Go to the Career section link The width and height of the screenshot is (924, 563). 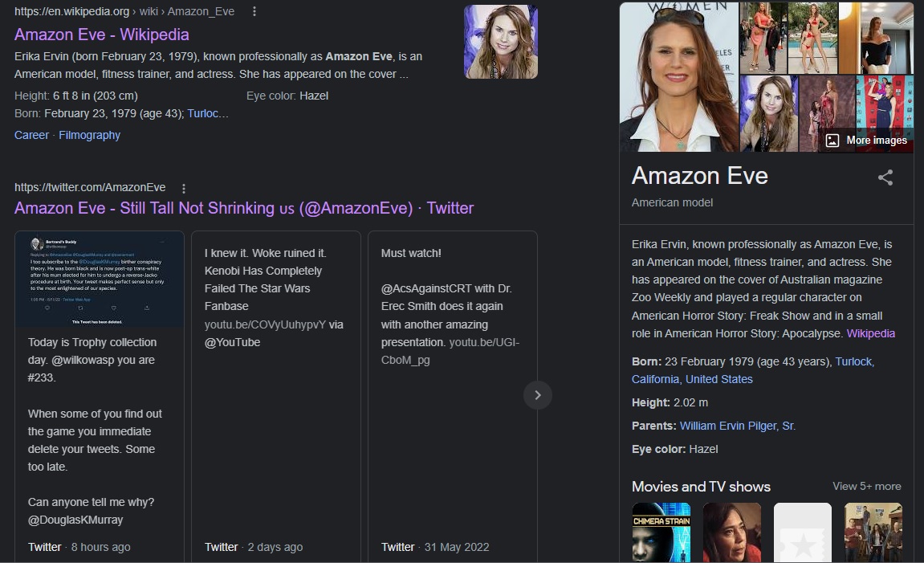32,135
